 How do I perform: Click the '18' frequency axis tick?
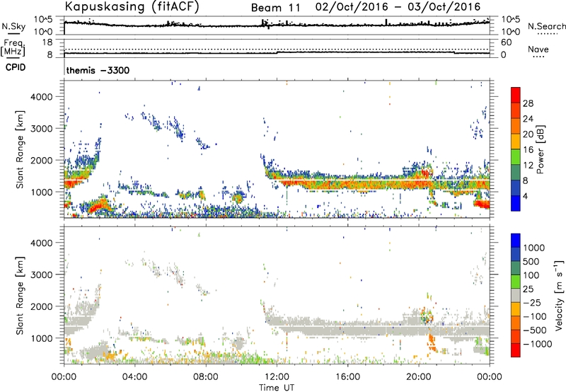click(x=47, y=42)
